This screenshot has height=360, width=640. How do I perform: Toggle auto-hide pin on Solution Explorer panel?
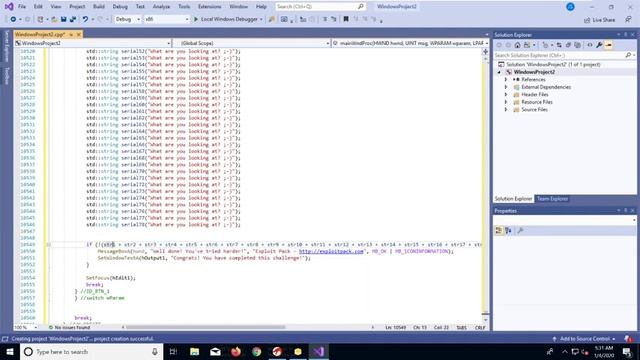click(625, 35)
